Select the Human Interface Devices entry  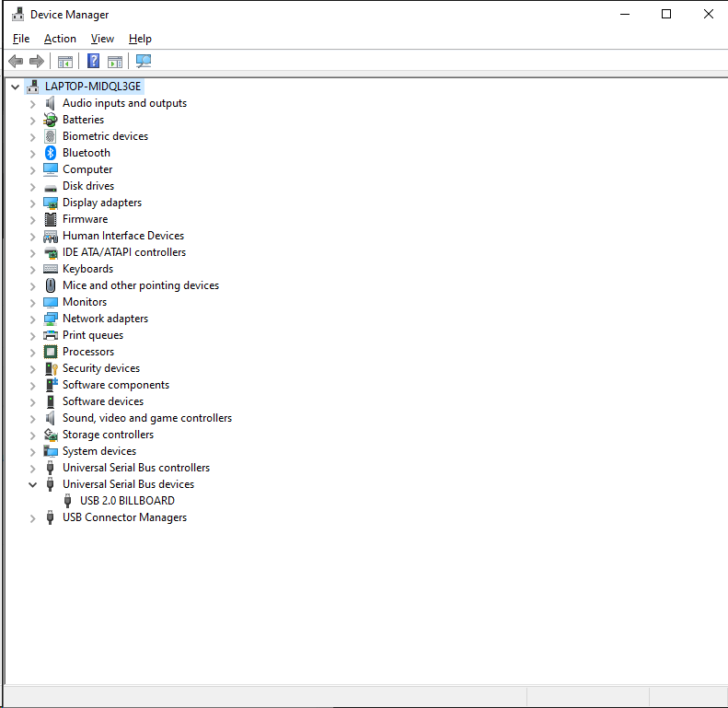tap(122, 236)
